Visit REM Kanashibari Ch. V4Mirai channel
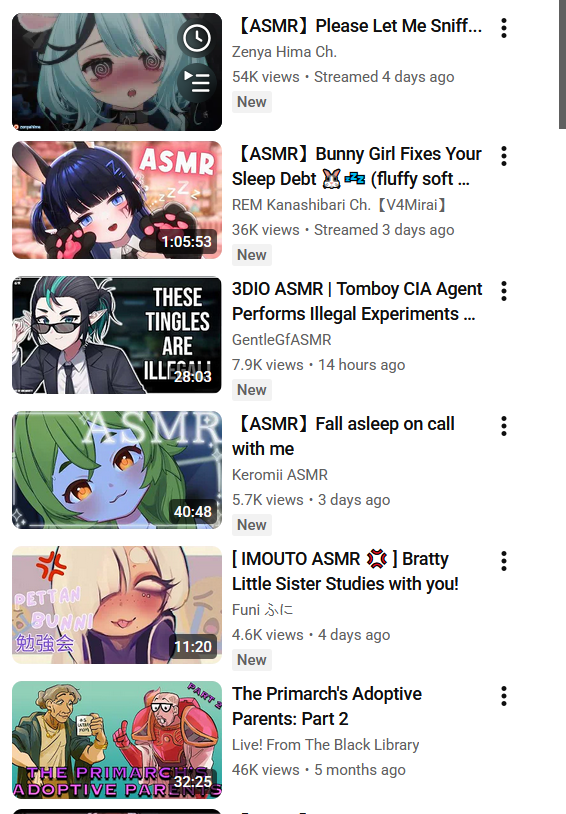 (340, 205)
